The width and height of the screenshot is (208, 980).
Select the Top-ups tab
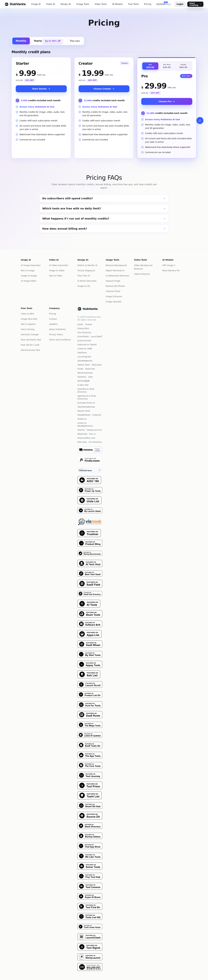pyautogui.click(x=75, y=41)
